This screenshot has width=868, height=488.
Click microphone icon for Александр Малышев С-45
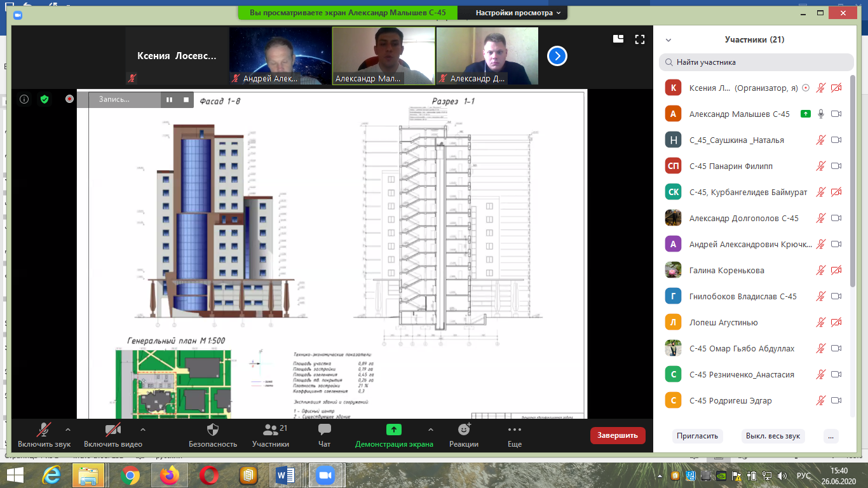821,114
